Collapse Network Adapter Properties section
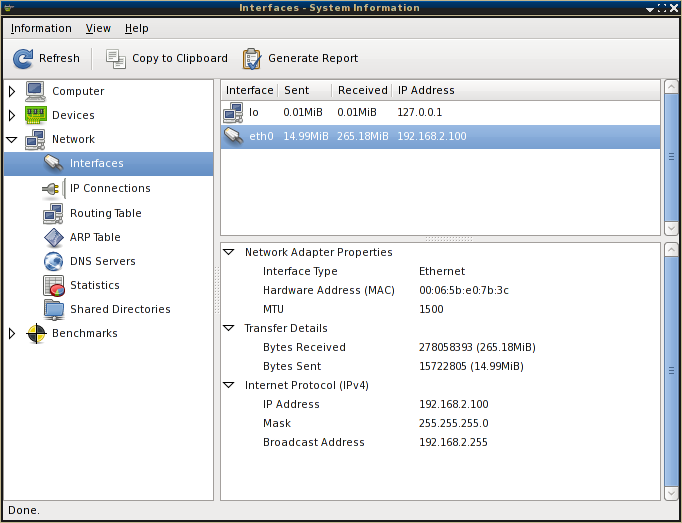Image resolution: width=682 pixels, height=523 pixels. [229, 252]
